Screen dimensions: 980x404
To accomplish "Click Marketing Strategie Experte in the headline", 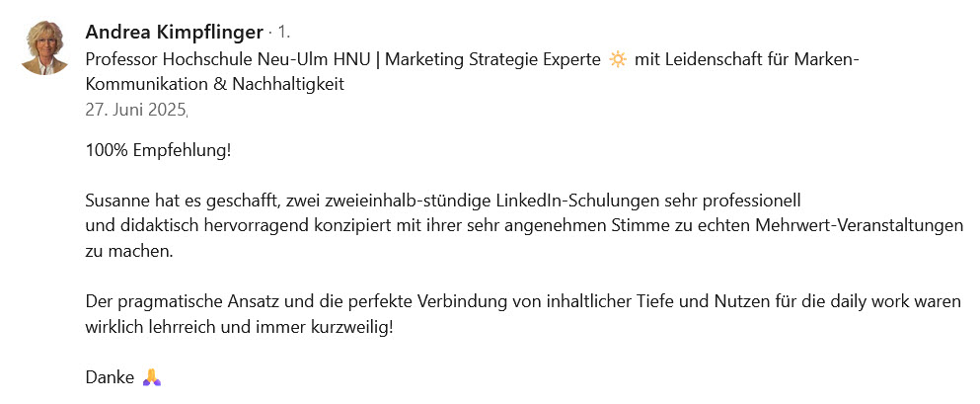I will [x=493, y=60].
